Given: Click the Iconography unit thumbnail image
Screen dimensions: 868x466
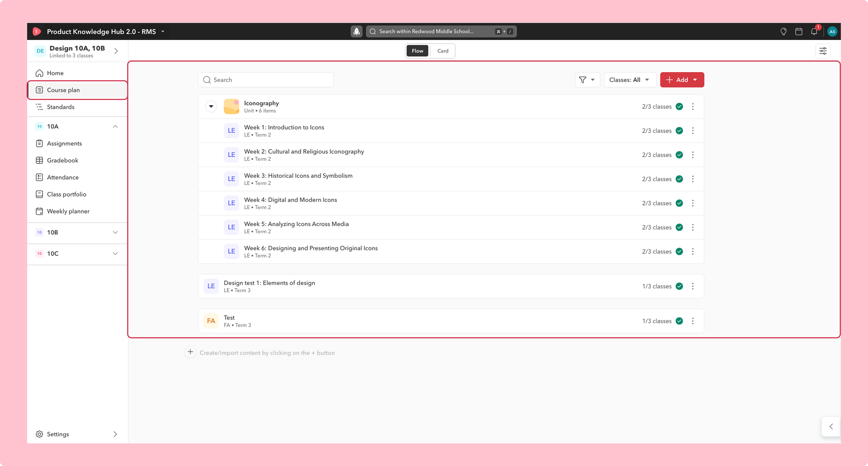Looking at the screenshot, I should click(232, 106).
